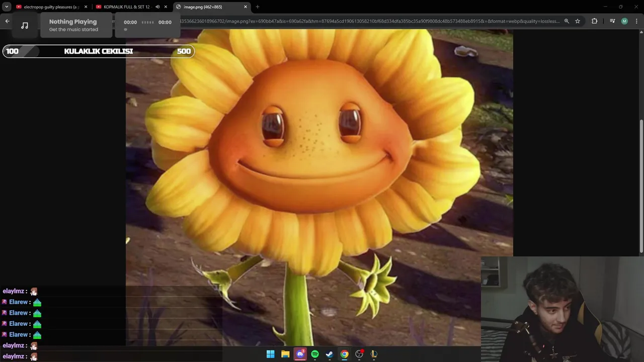
Task: Click the KULAKLIK CEKILISI goal bar
Action: pyautogui.click(x=99, y=51)
